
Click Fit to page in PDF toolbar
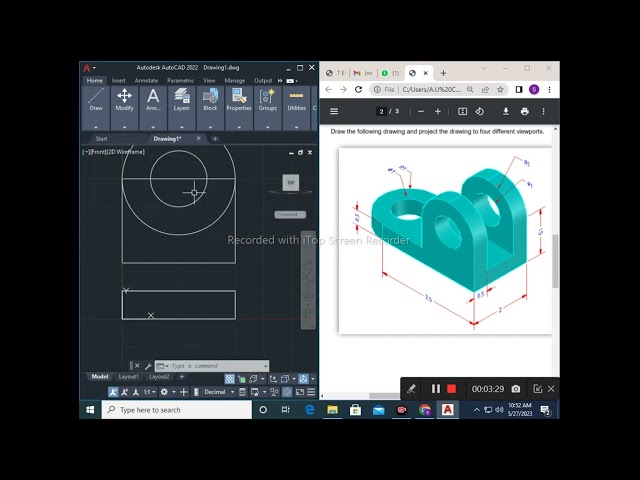click(x=462, y=111)
